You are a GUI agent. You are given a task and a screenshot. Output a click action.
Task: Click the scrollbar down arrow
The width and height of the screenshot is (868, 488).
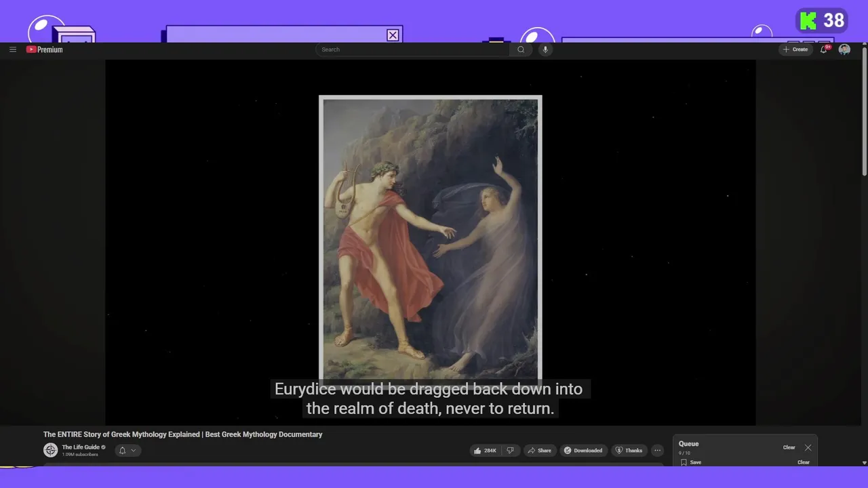coord(864,462)
